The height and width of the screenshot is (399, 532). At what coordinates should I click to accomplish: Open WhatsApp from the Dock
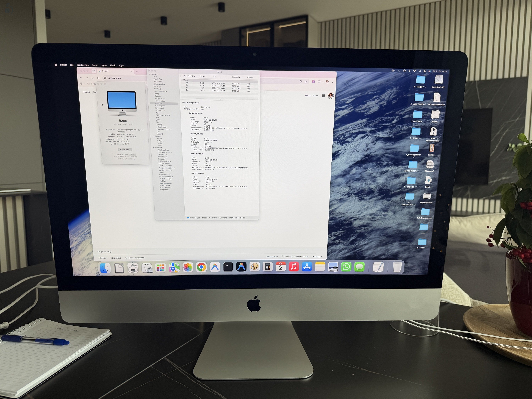click(346, 267)
